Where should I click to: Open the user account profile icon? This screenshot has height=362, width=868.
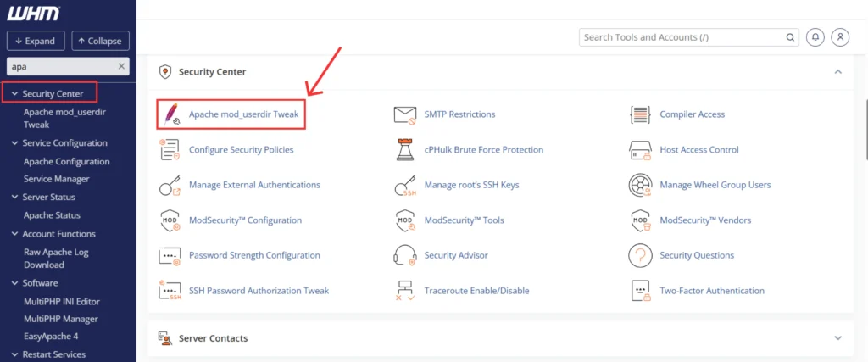tap(840, 37)
